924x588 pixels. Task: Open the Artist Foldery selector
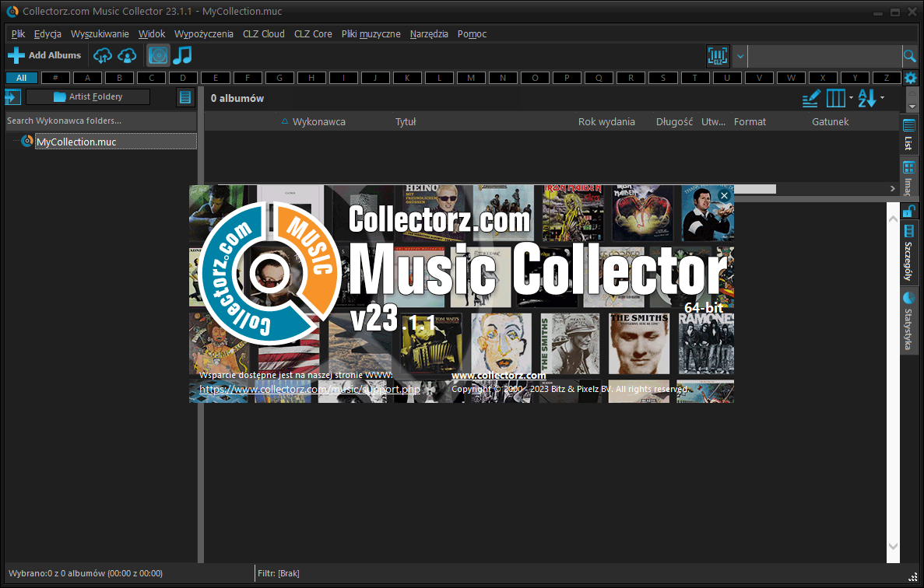pos(88,96)
